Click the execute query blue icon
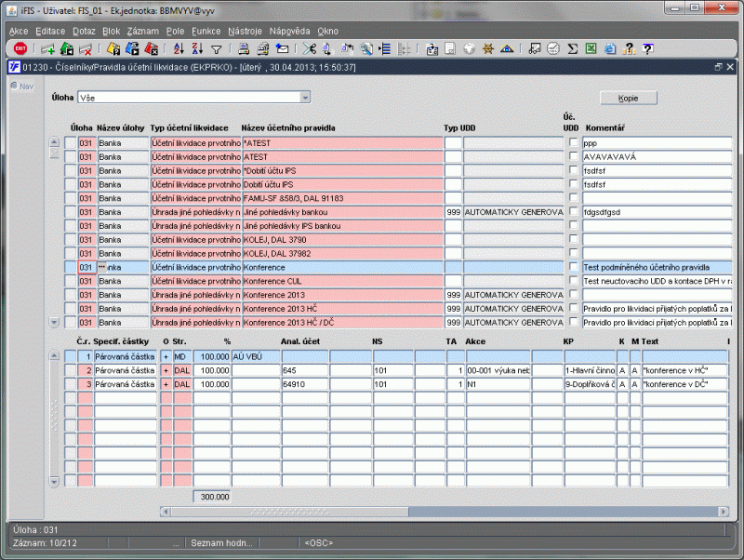 coord(132,48)
